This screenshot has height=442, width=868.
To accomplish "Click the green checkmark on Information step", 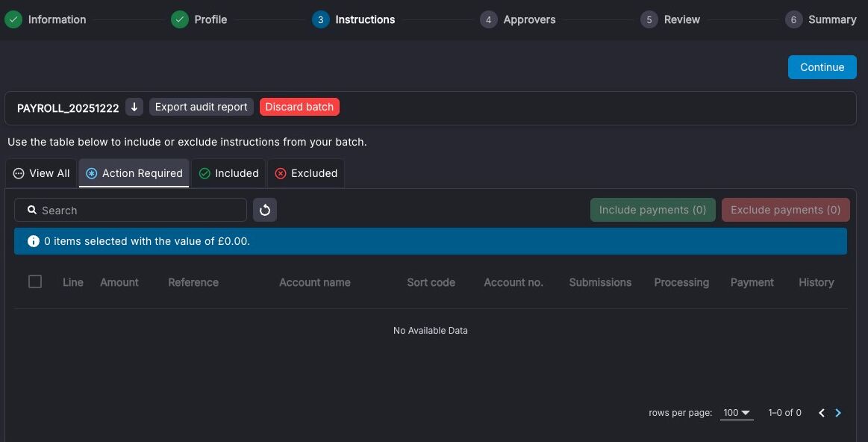I will (x=13, y=19).
